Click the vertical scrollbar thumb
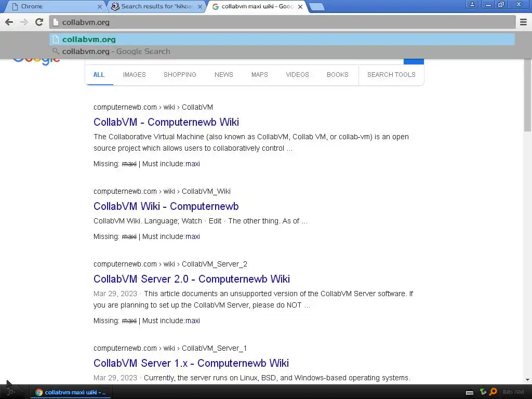Viewport: 532px width, 399px height. click(527, 95)
